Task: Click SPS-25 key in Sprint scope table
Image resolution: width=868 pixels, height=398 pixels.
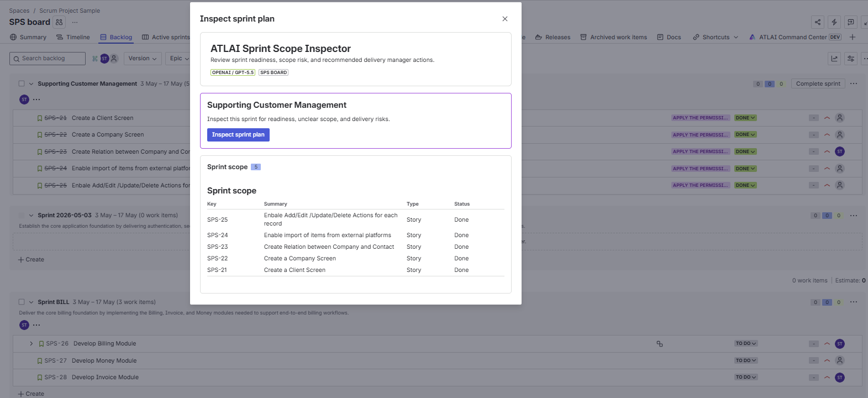Action: pyautogui.click(x=217, y=219)
